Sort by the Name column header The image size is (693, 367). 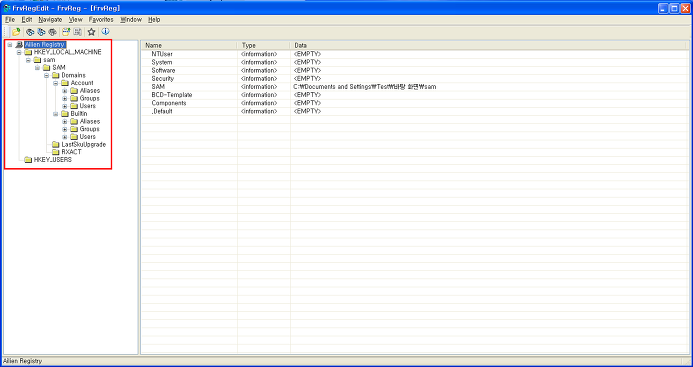pos(189,45)
